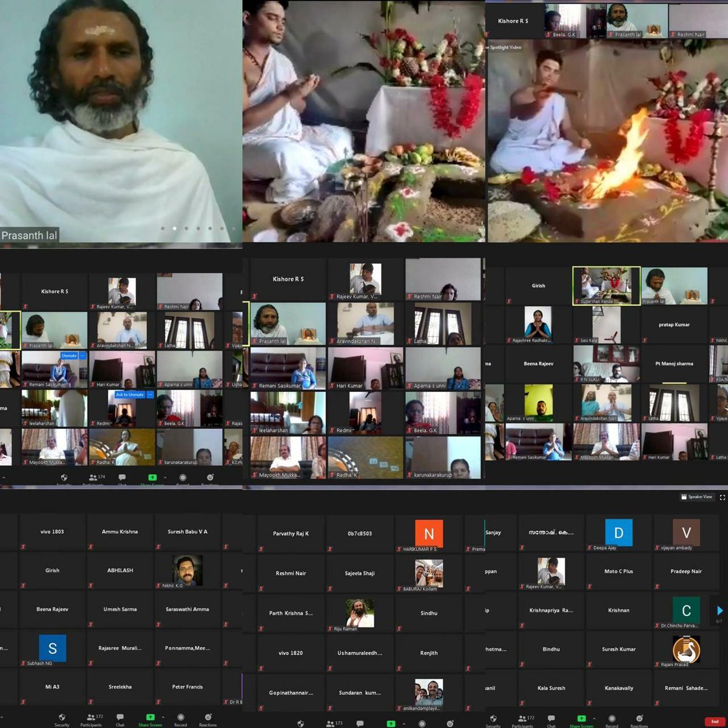Open Chat in the window listing vivo 1803

click(x=120, y=720)
